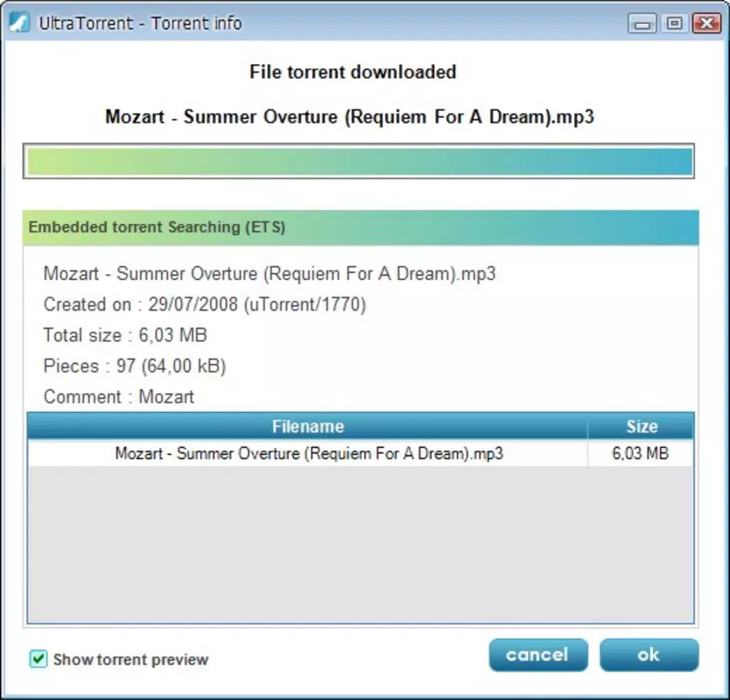Click the cancel button
Viewport: 730px width, 700px height.
(538, 654)
